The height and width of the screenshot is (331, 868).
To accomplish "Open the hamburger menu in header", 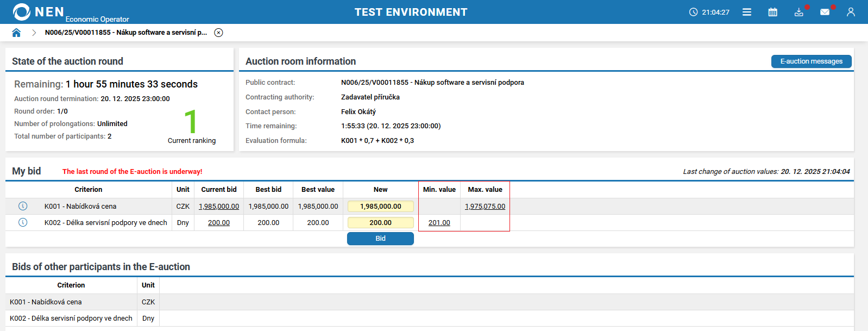I will pyautogui.click(x=747, y=12).
